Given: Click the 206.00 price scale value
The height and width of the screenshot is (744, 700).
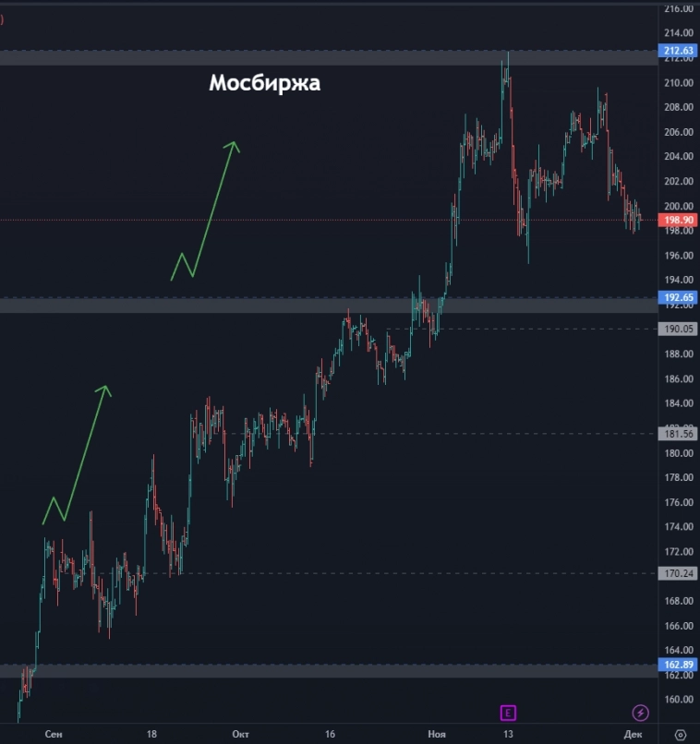Looking at the screenshot, I should [x=679, y=132].
